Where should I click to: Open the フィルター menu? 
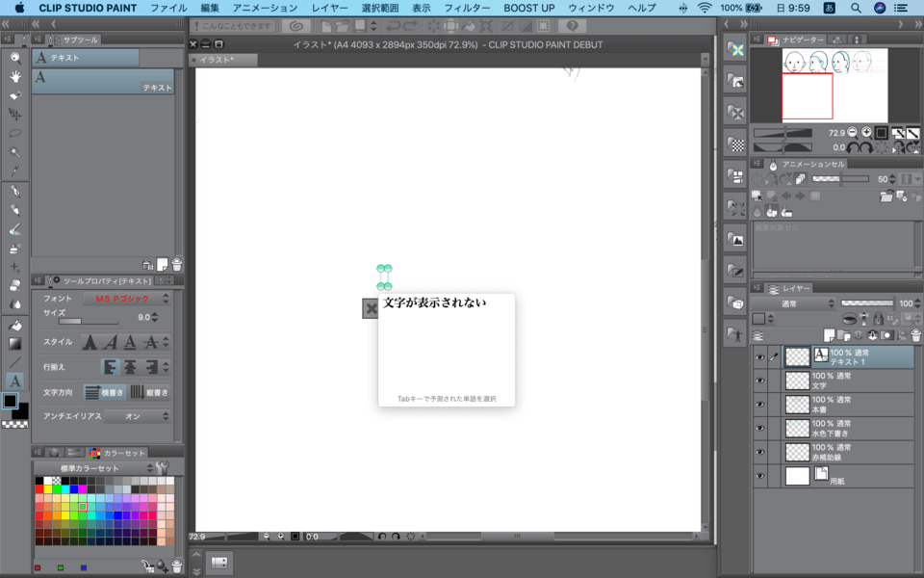(x=467, y=8)
